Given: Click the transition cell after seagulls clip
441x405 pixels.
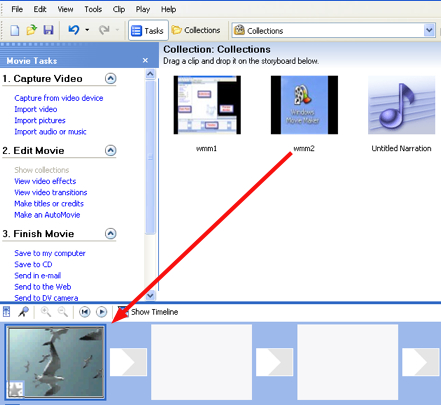Looking at the screenshot, I should pyautogui.click(x=128, y=362).
